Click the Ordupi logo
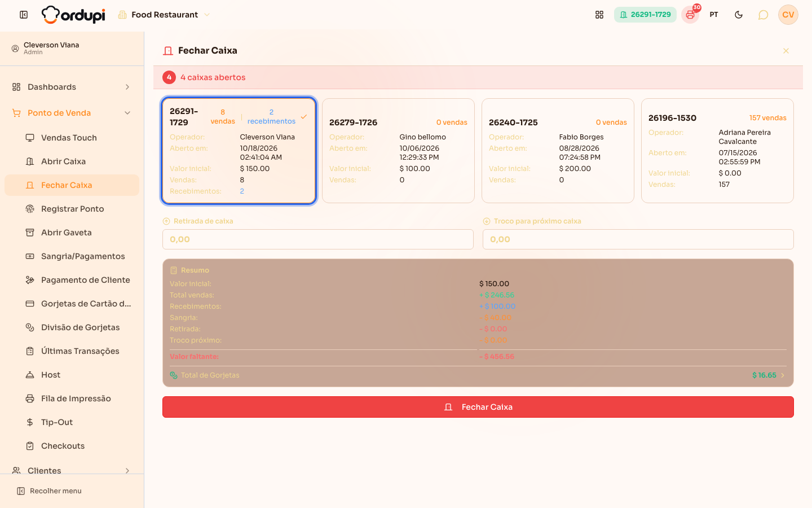This screenshot has height=508, width=812. [x=73, y=15]
